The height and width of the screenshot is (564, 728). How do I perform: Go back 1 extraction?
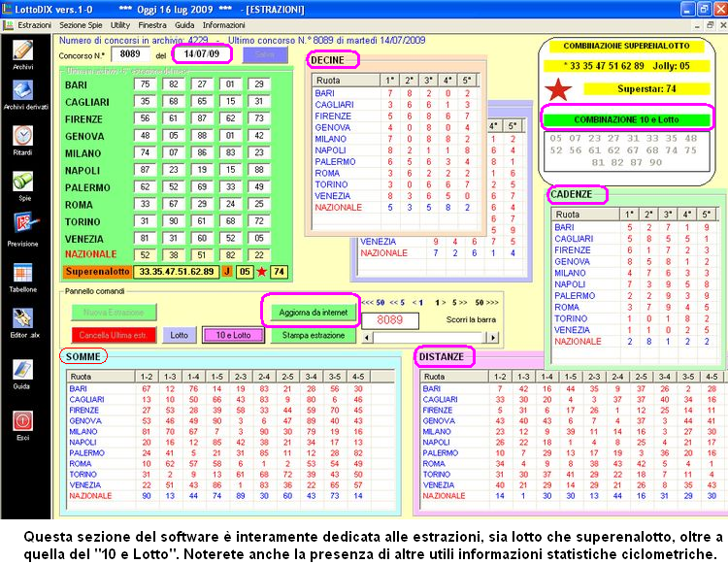coord(417,303)
